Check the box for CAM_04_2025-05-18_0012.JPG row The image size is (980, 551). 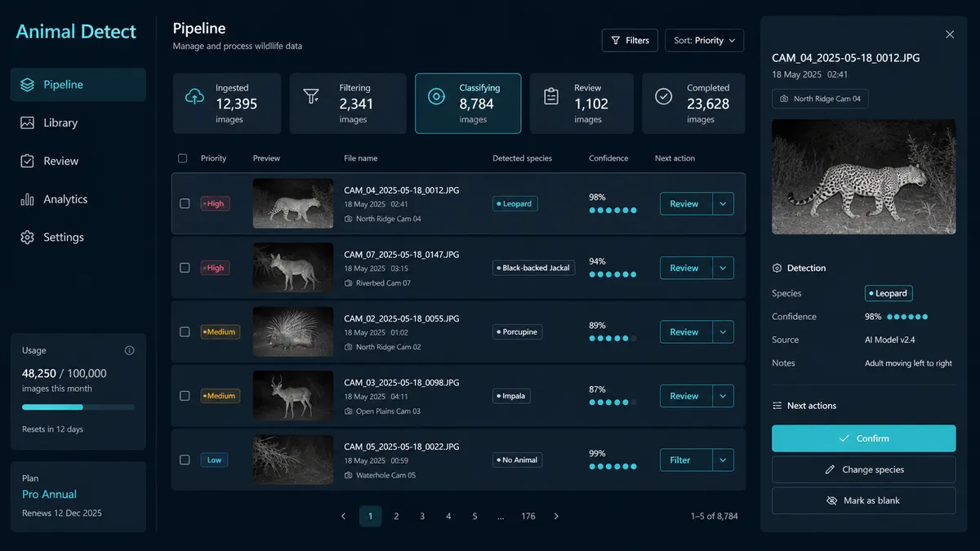185,203
